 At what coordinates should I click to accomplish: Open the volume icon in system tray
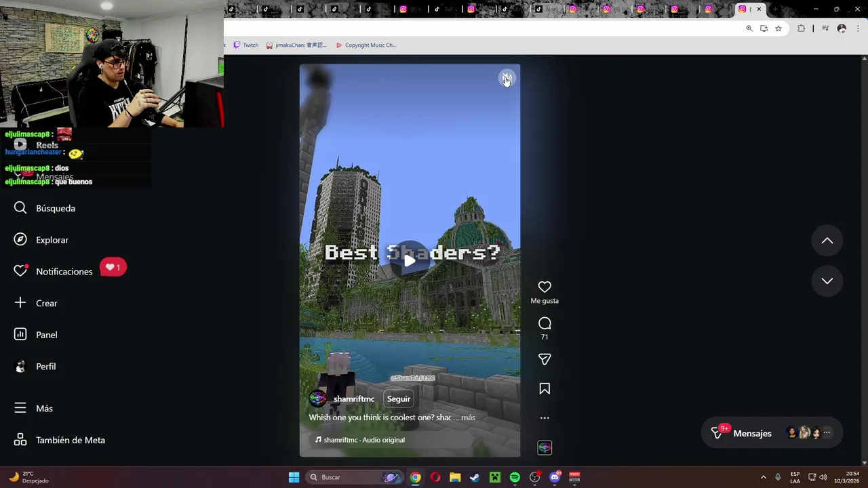[x=823, y=477]
